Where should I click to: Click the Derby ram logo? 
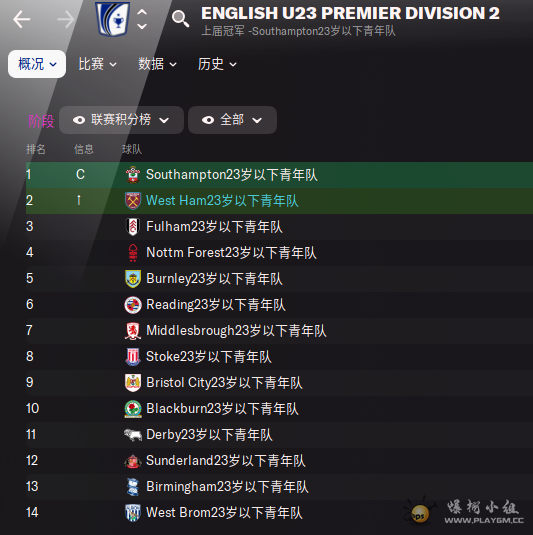pyautogui.click(x=133, y=435)
